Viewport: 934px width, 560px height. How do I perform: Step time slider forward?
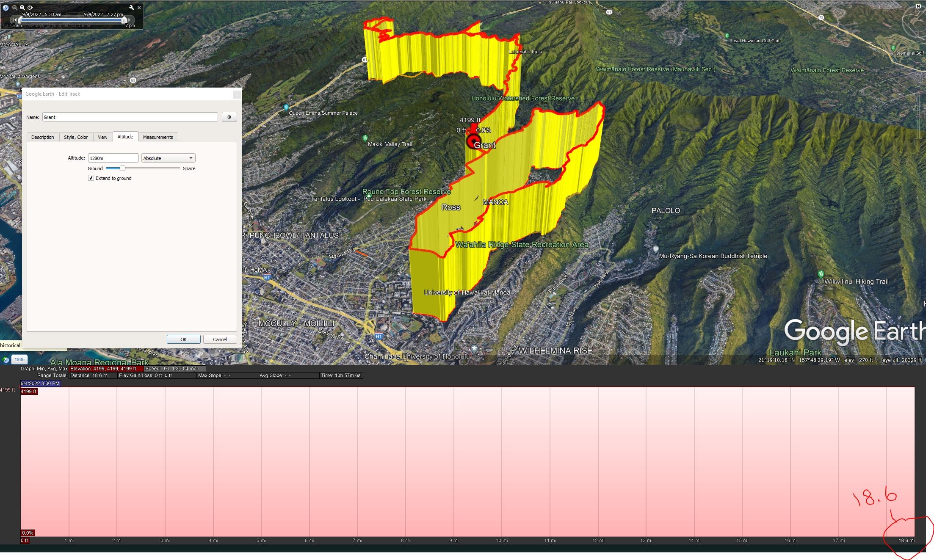[130, 20]
